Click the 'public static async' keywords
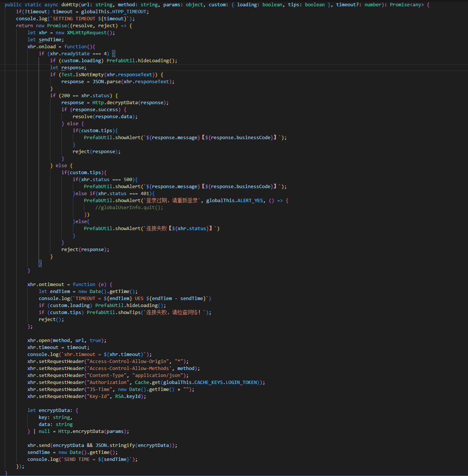 (x=31, y=5)
